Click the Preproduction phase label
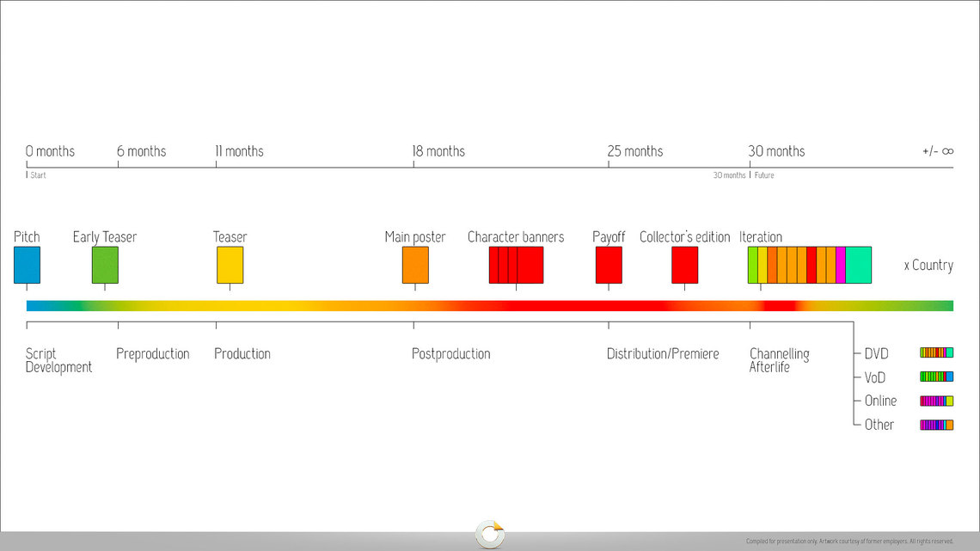Screen dimensions: 980x551 [152, 354]
